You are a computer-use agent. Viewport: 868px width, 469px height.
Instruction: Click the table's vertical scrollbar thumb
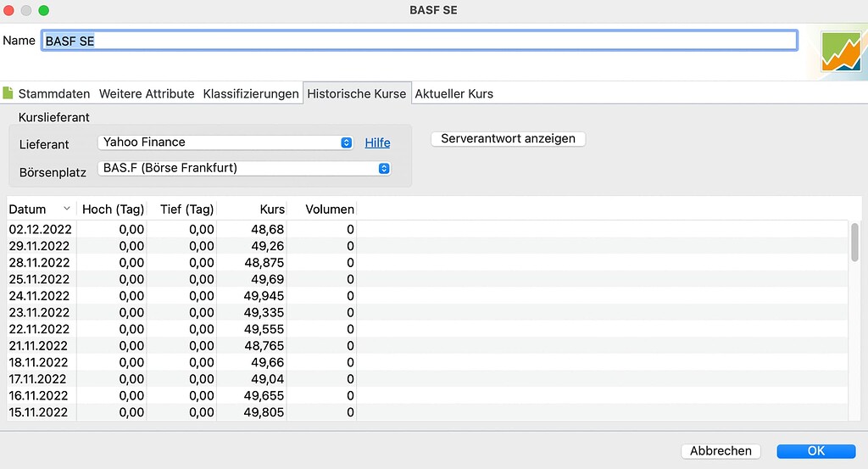(854, 242)
